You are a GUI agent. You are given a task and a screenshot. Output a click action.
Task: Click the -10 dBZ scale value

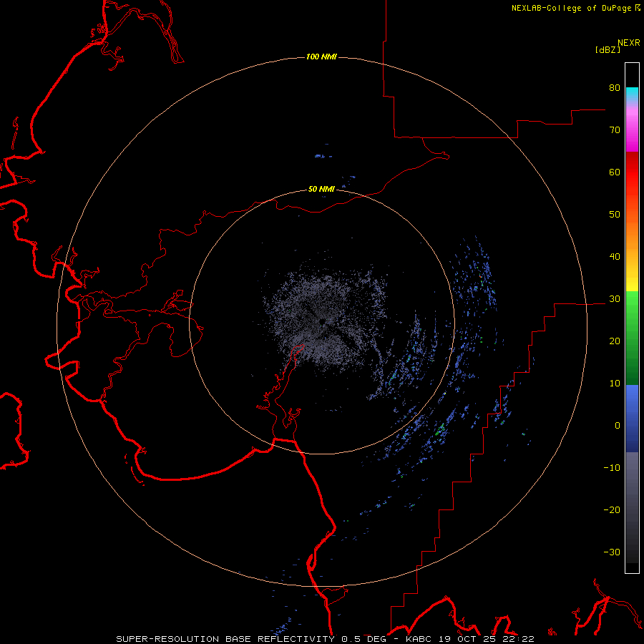point(612,468)
